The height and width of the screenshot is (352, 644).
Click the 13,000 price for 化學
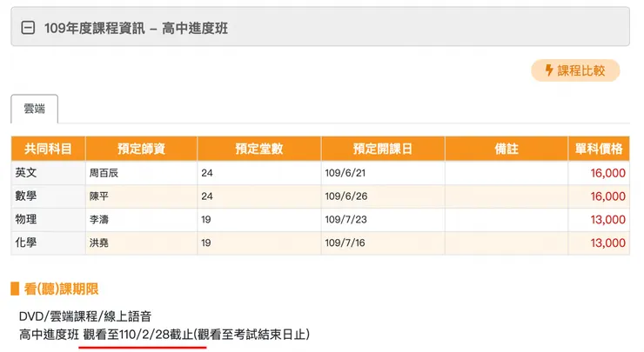point(607,242)
